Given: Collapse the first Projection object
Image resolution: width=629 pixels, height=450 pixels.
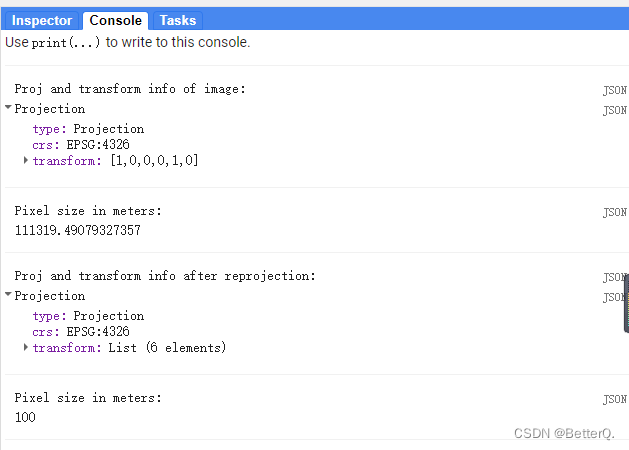Looking at the screenshot, I should [9, 108].
